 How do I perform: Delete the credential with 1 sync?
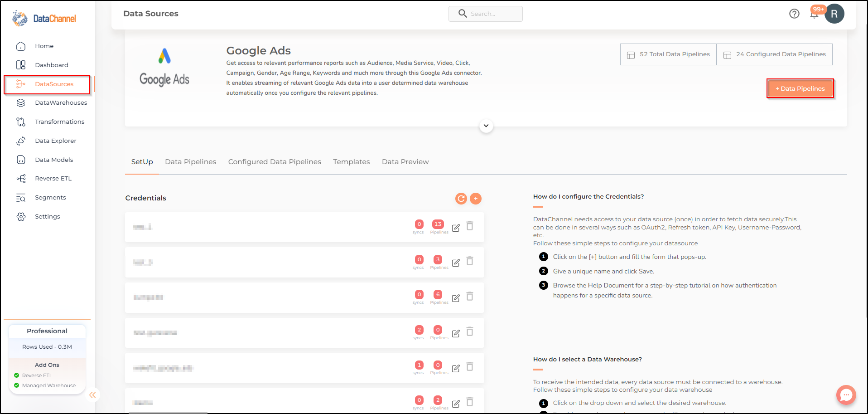pos(470,366)
